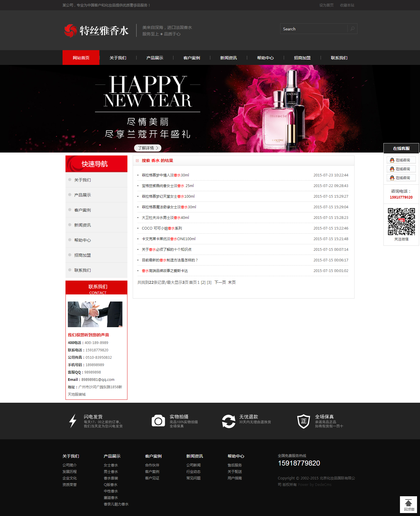The image size is (420, 516).
Task: Click first 在线咨询 QQ penguin icon
Action: point(392,160)
